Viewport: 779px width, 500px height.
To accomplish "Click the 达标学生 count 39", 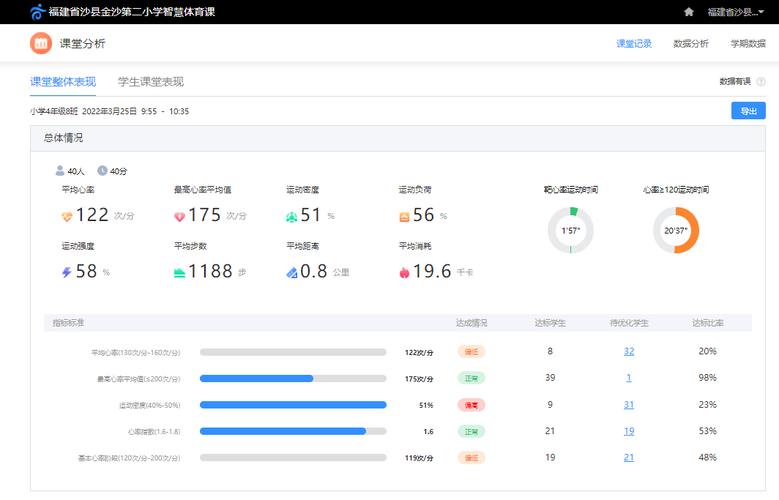I will [550, 378].
